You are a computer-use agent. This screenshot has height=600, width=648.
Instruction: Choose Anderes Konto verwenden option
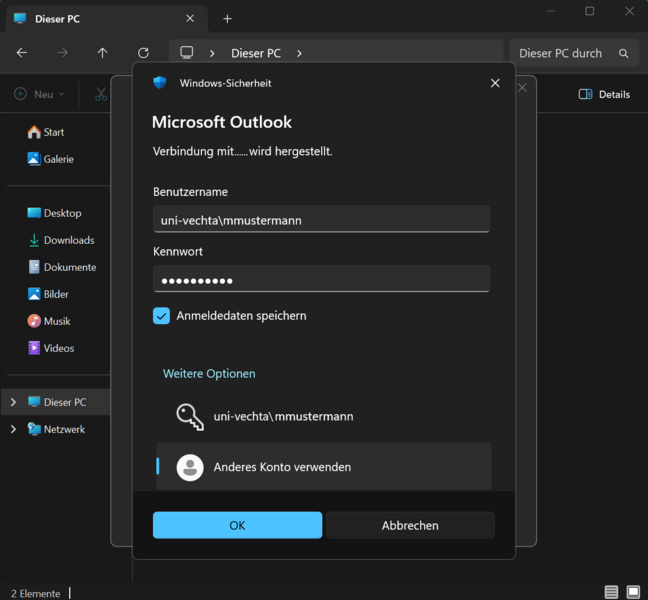click(324, 467)
